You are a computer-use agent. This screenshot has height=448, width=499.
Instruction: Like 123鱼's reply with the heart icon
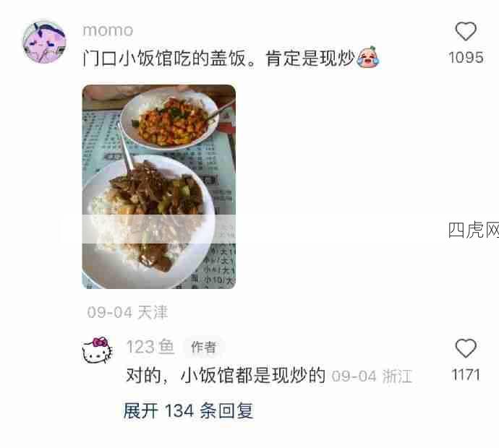pyautogui.click(x=466, y=348)
